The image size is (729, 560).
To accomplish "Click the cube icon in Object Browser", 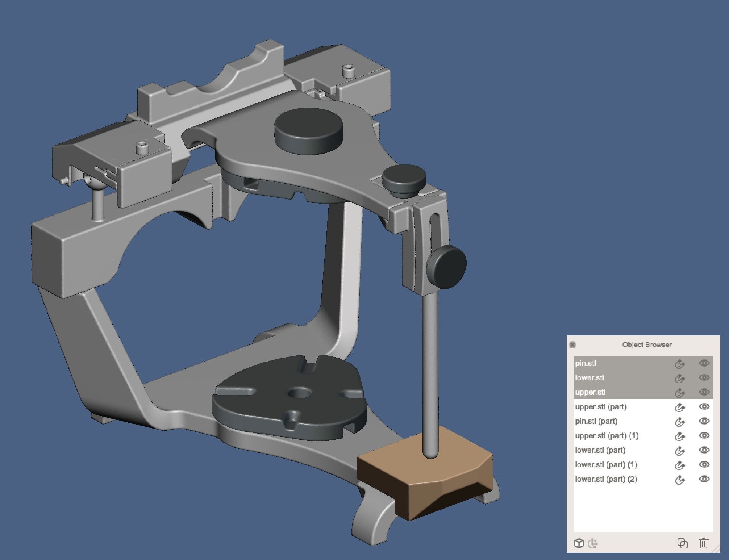I will click(x=579, y=543).
